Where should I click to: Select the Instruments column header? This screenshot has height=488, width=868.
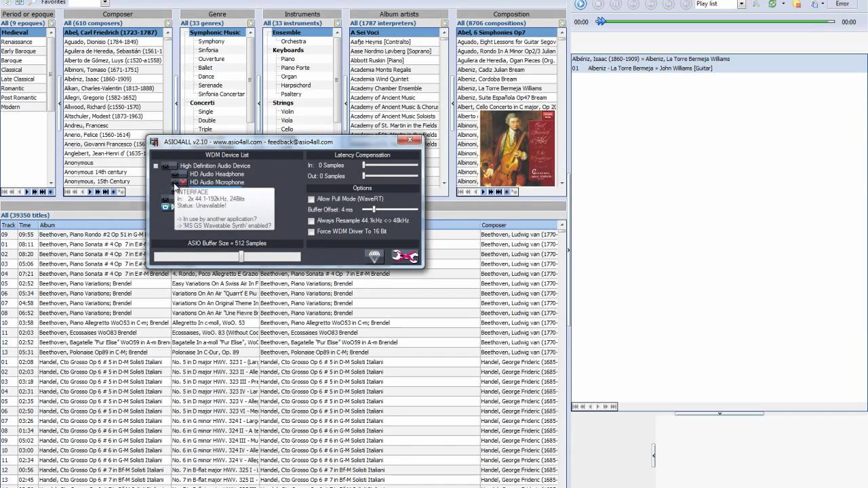[x=302, y=14]
